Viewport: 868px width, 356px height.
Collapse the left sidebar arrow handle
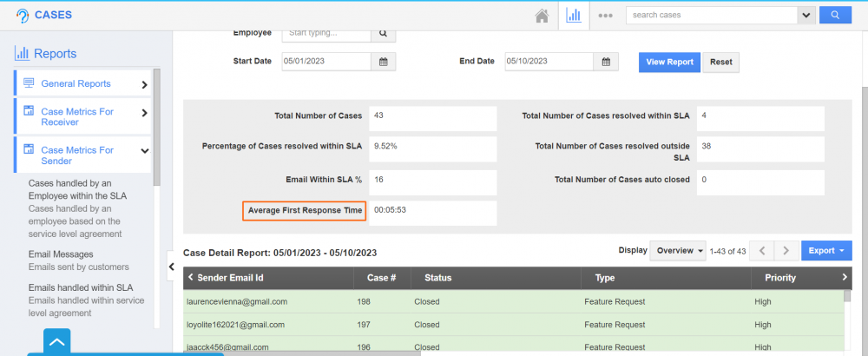(x=172, y=267)
